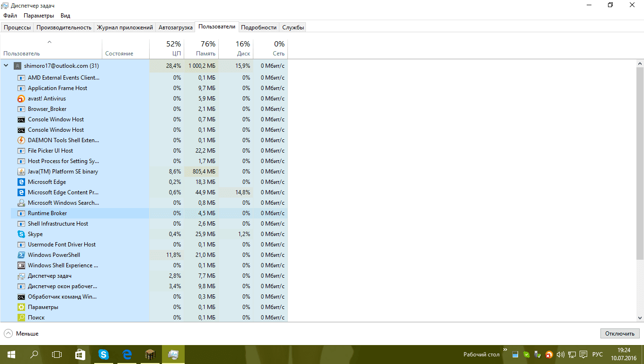Click the network tray icon
This screenshot has width=644, height=364.
tap(572, 355)
